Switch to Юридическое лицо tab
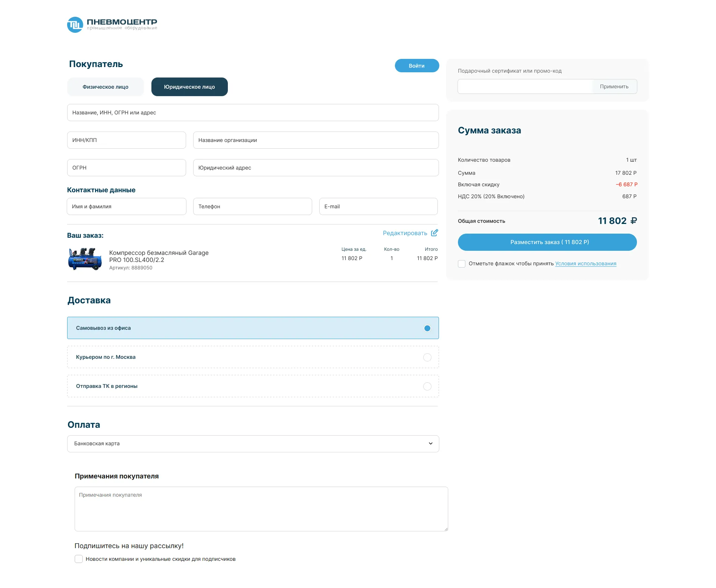 pos(189,87)
